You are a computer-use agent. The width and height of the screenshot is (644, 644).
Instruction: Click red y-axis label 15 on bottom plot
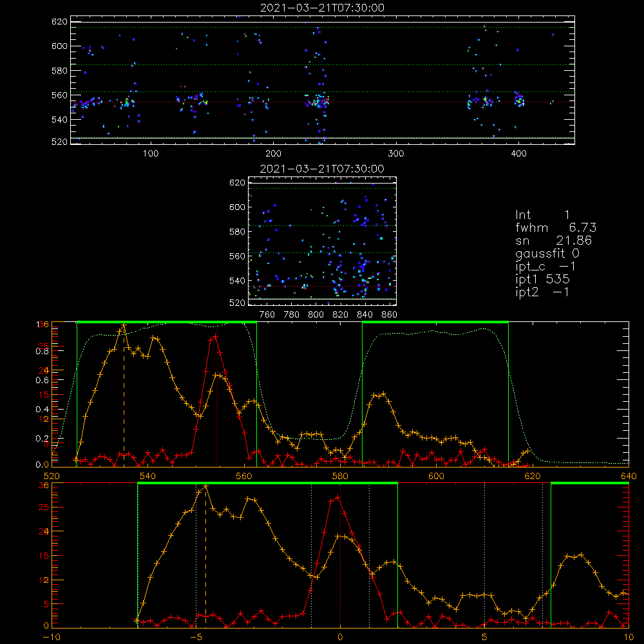pyautogui.click(x=44, y=556)
